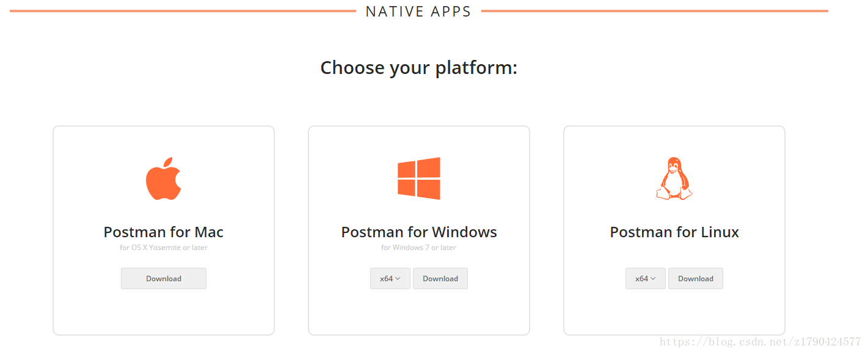Click the "Postman for Windows" heading
Screen dimensions: 868x354
419,232
